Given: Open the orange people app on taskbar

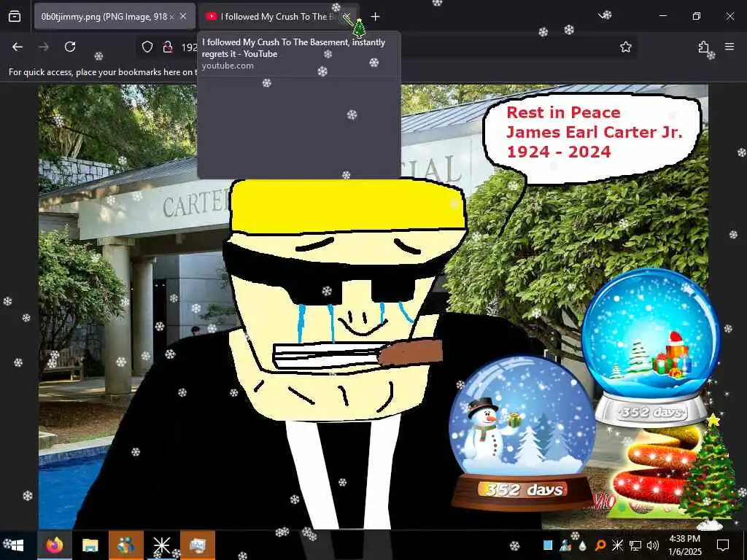Looking at the screenshot, I should (125, 545).
